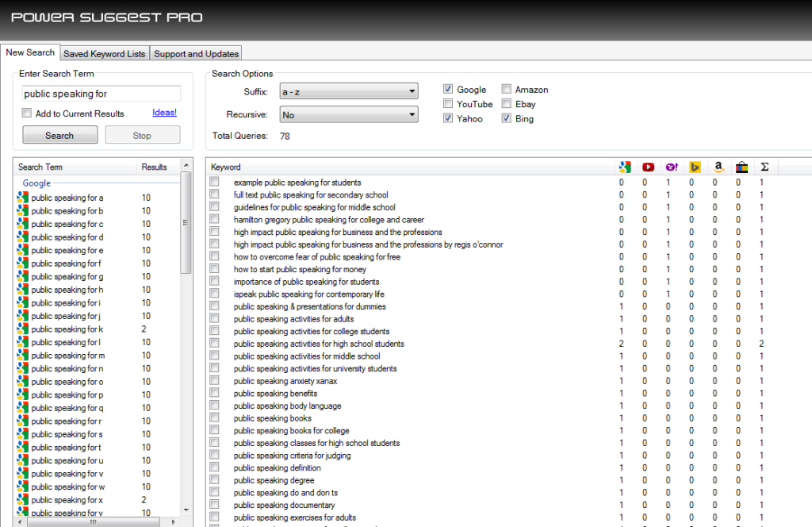Enable the YouTube search source checkbox
This screenshot has height=527, width=812.
pyautogui.click(x=448, y=104)
